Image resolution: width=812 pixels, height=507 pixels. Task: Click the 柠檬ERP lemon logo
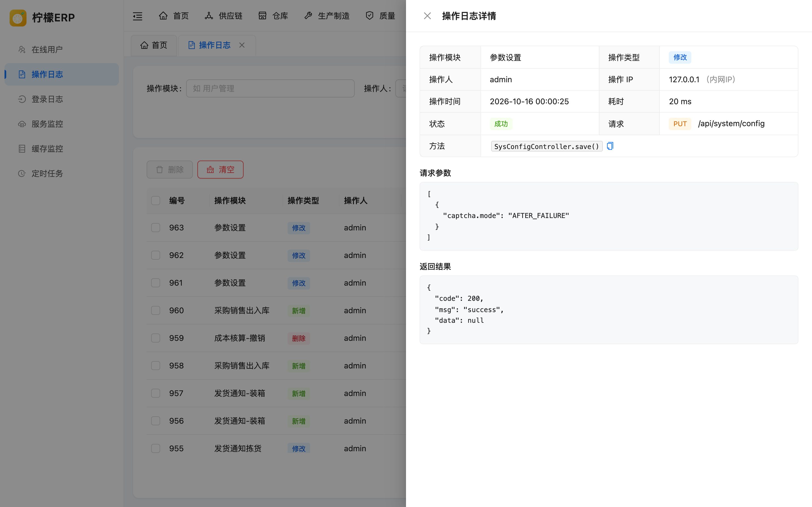18,17
